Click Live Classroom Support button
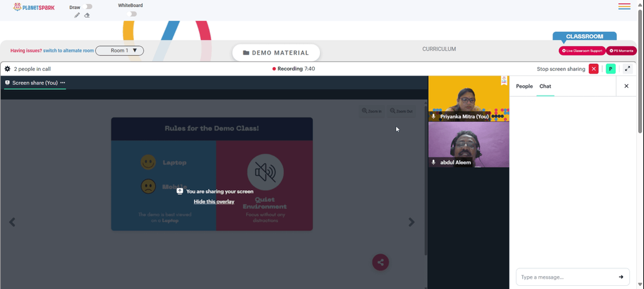644x289 pixels. coord(582,50)
